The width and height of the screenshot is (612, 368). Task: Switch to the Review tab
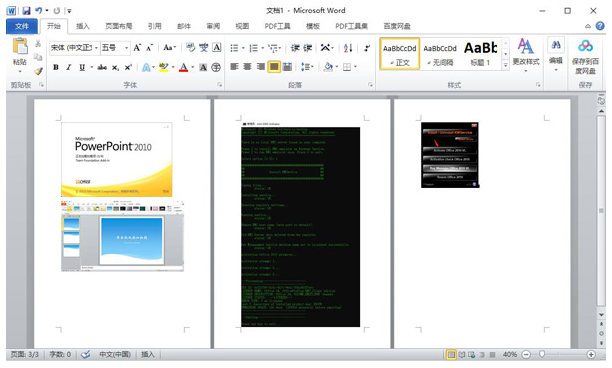(213, 26)
